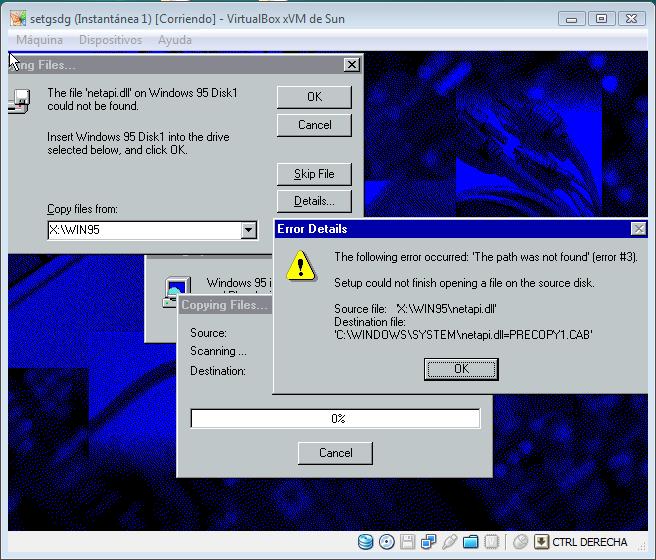Click the netapi.dll=PRECOPY1.CAB destination path text
Image resolution: width=656 pixels, height=560 pixels.
463,335
